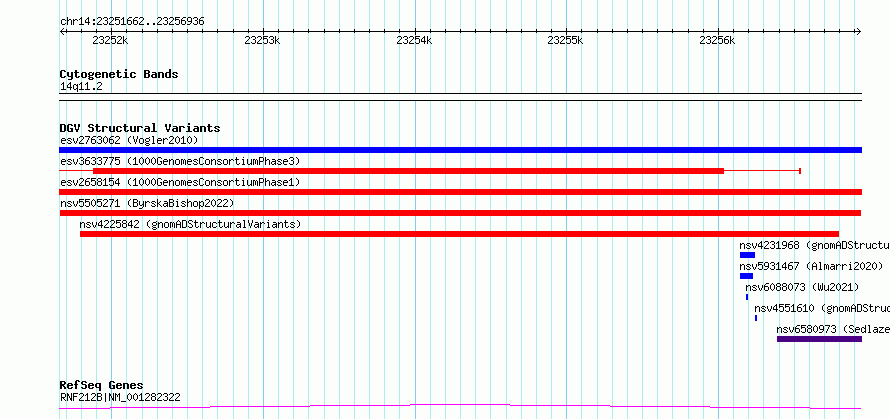Open the nsv4551610 variant label

click(822, 308)
